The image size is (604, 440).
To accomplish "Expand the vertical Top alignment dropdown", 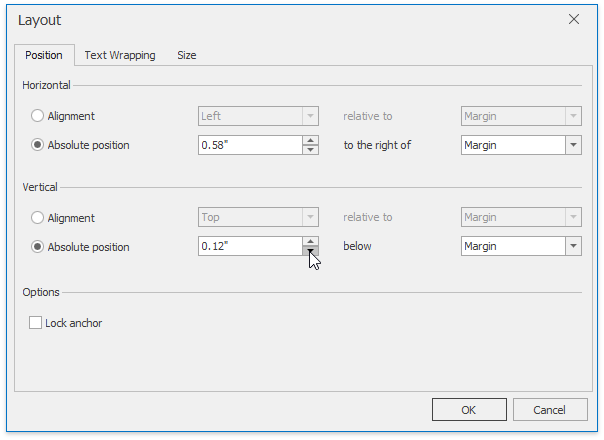I will coord(310,217).
